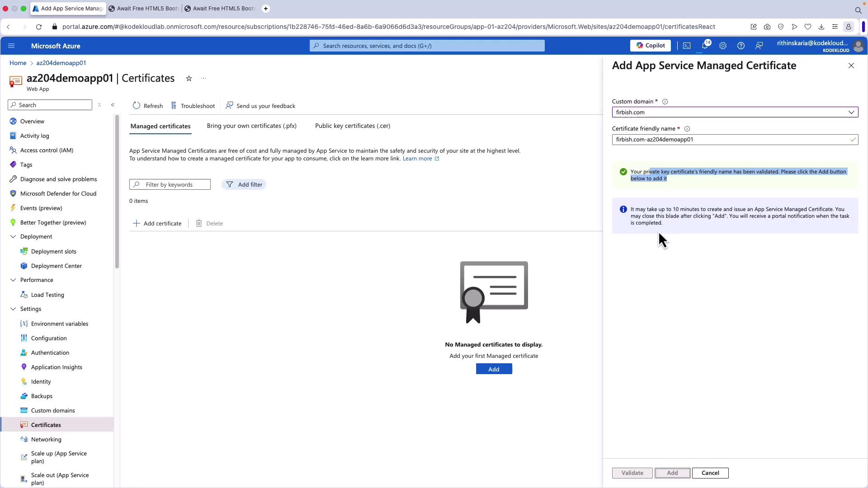Favorite the page with the star icon
The width and height of the screenshot is (868, 488).
coord(189,79)
